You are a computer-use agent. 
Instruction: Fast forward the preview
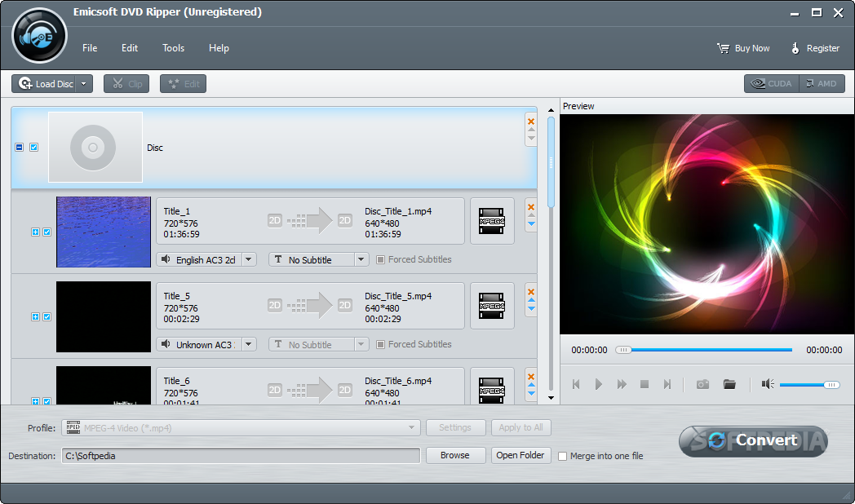(x=622, y=384)
